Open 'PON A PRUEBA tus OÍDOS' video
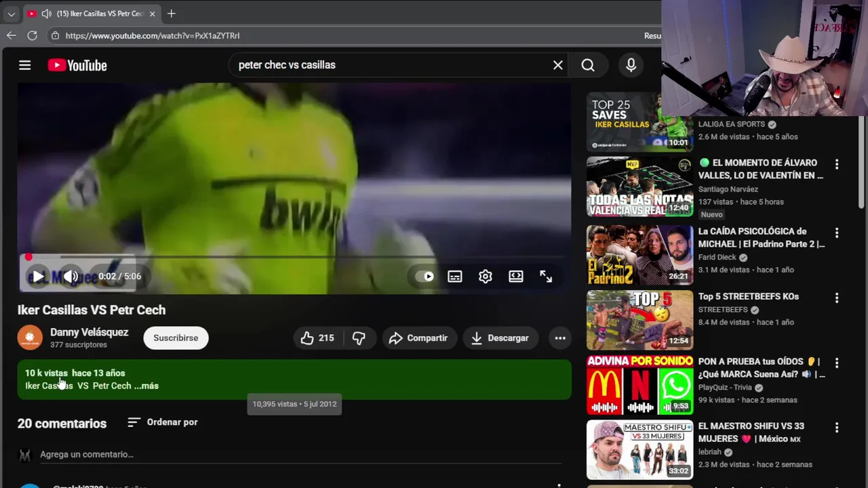This screenshot has width=868, height=488. (x=762, y=367)
